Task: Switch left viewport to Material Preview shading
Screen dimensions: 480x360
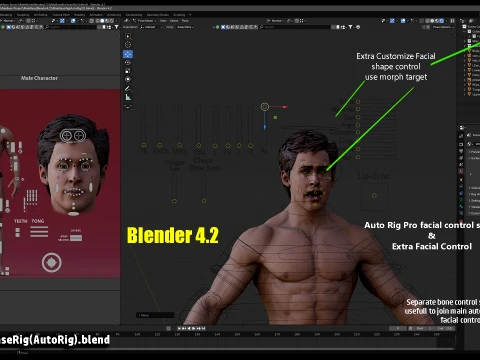Action: click(x=107, y=21)
